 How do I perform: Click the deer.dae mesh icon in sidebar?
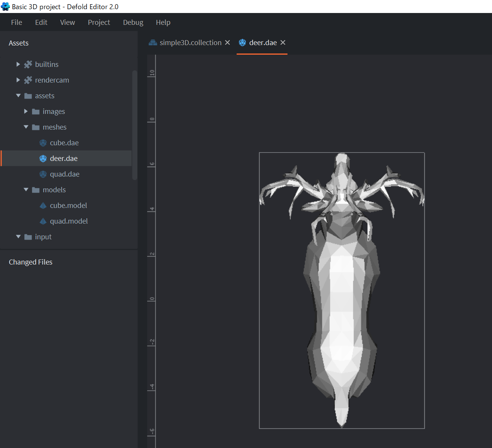(43, 158)
